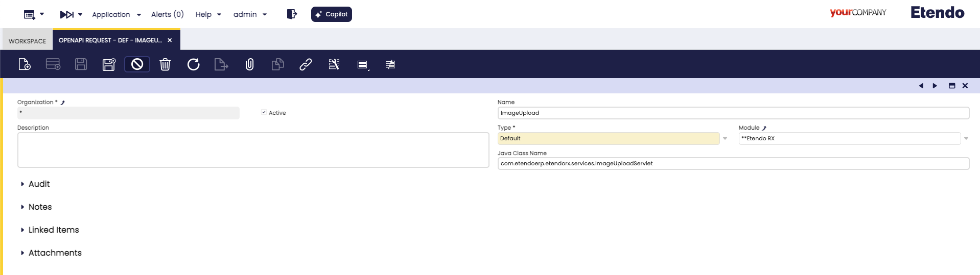
Task: Expand the Attachments section
Action: point(51,253)
